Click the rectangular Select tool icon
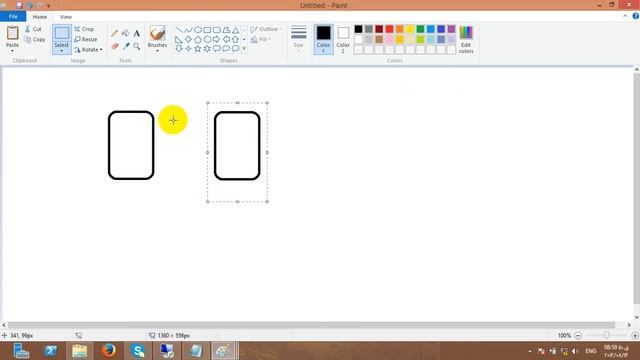The width and height of the screenshot is (640, 360). [62, 33]
